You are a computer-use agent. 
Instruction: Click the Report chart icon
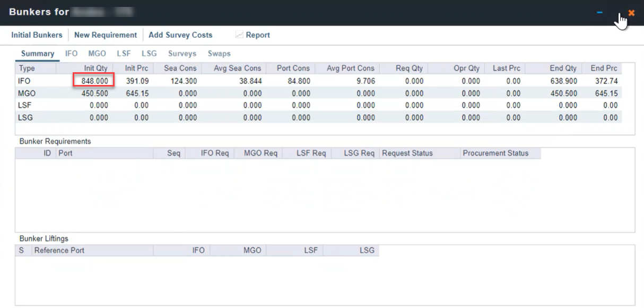239,35
